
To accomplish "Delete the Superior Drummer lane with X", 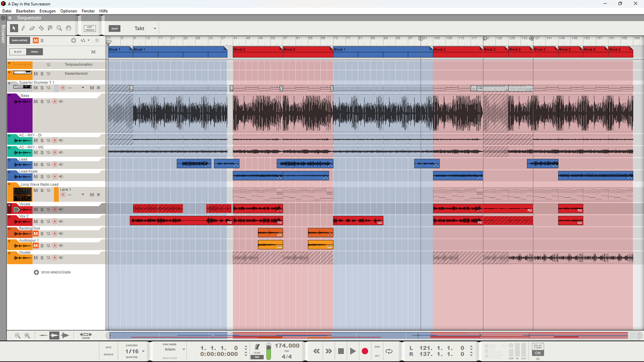I will [x=98, y=88].
